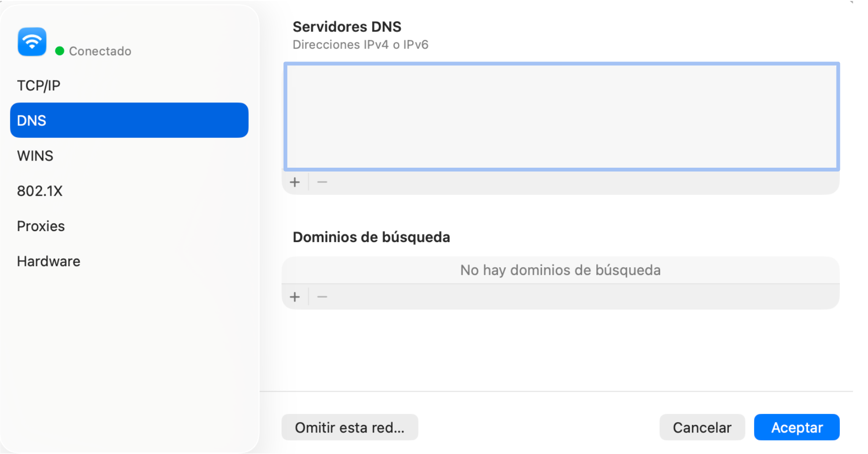Click inside the Servidores DNS list box

pyautogui.click(x=560, y=116)
